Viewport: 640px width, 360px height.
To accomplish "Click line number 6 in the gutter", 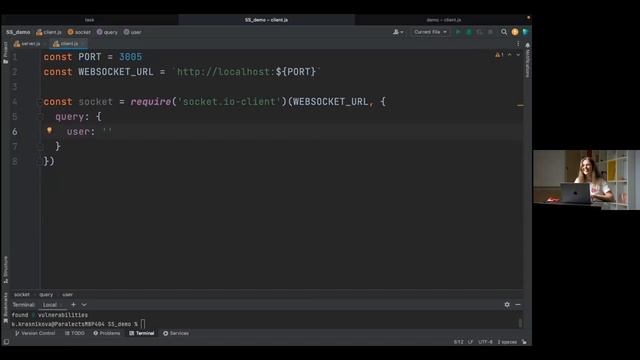I will tap(15, 131).
